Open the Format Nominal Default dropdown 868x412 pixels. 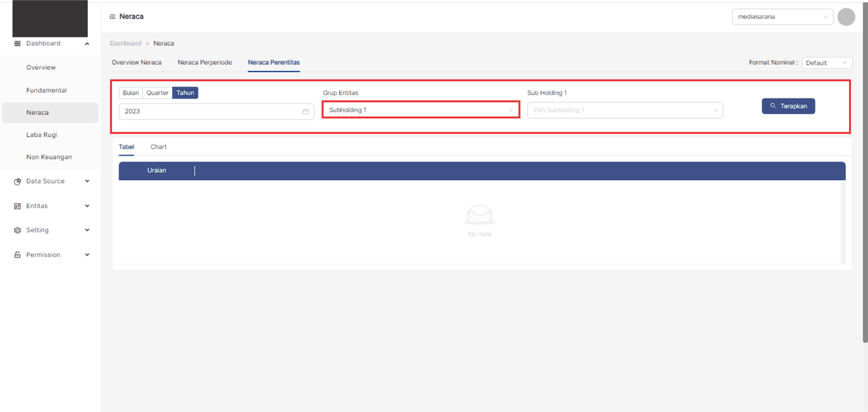point(826,63)
